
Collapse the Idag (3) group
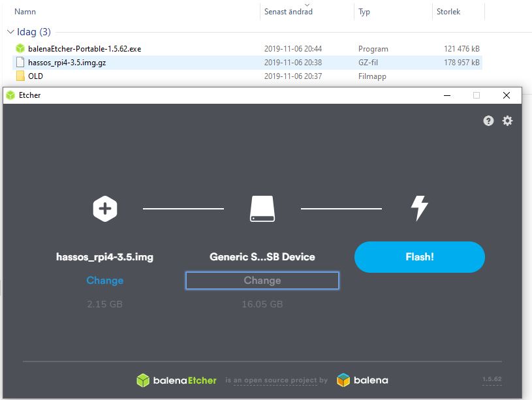10,32
